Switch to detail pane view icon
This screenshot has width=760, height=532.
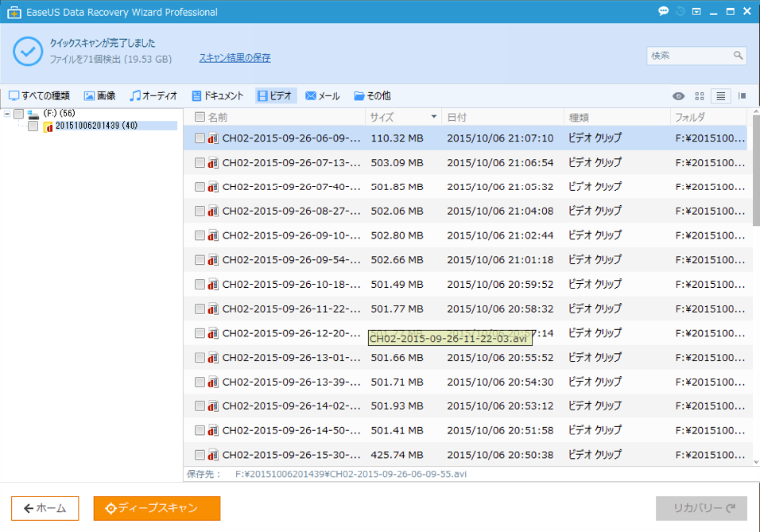pyautogui.click(x=742, y=96)
